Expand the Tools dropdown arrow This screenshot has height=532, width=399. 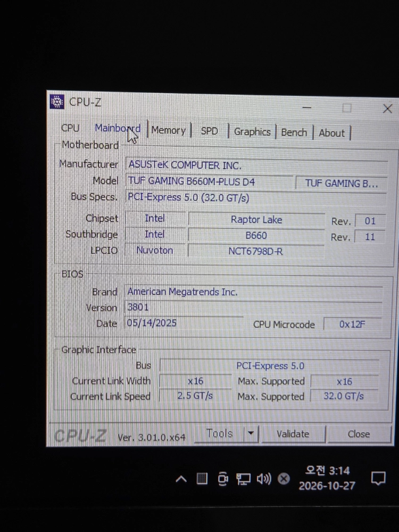pos(251,434)
